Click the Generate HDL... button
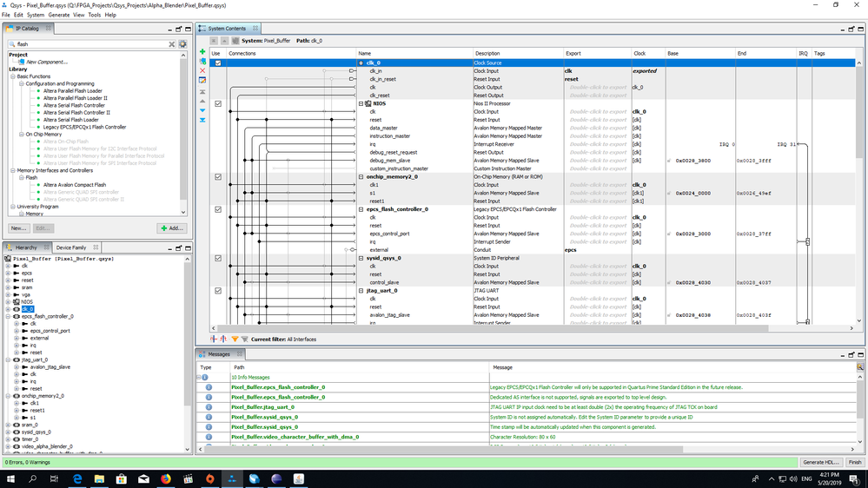Screen dimensions: 868x488 [821, 462]
